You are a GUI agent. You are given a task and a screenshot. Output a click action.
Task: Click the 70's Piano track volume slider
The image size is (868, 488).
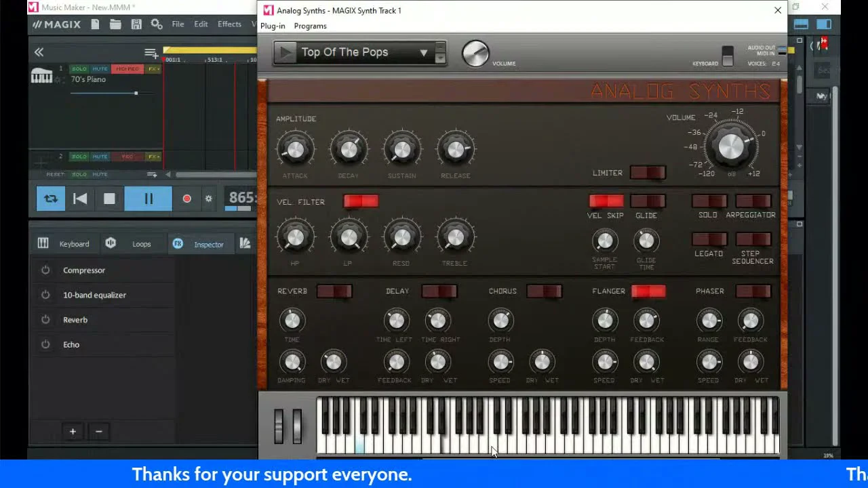[136, 93]
